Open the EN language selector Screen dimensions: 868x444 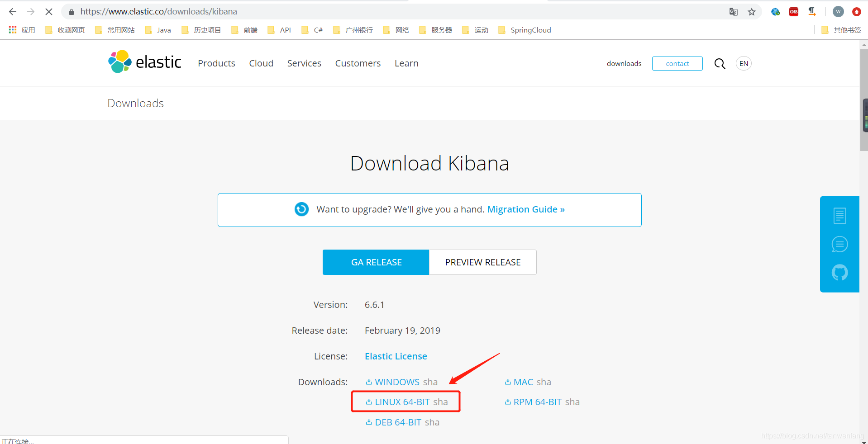pyautogui.click(x=744, y=64)
